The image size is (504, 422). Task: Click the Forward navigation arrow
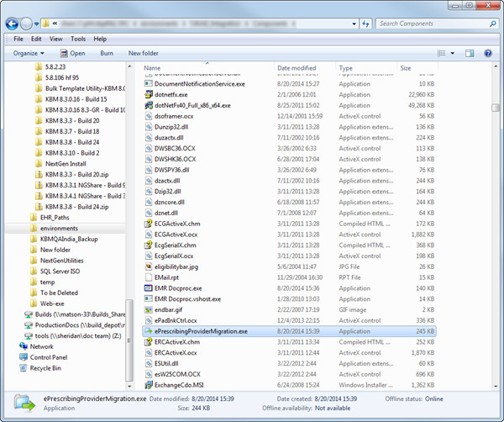point(26,24)
